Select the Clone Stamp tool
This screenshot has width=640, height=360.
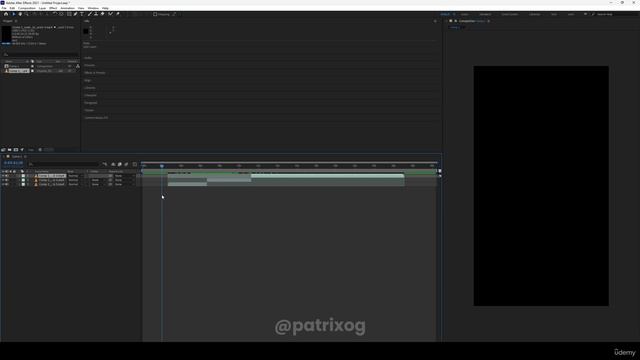coord(96,14)
